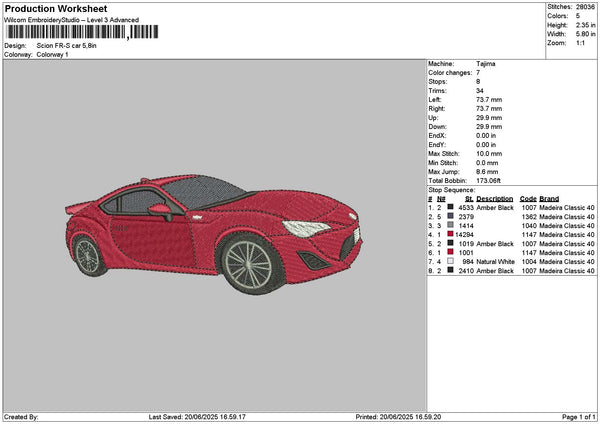Click the Width value 5.80 in
Viewport: 600px width, 424px height.
coord(585,34)
